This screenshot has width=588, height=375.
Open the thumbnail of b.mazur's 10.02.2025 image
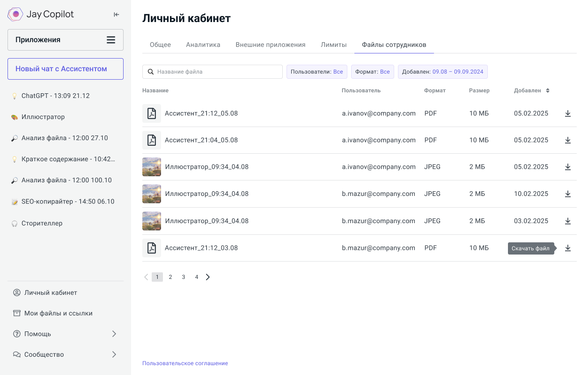[152, 194]
